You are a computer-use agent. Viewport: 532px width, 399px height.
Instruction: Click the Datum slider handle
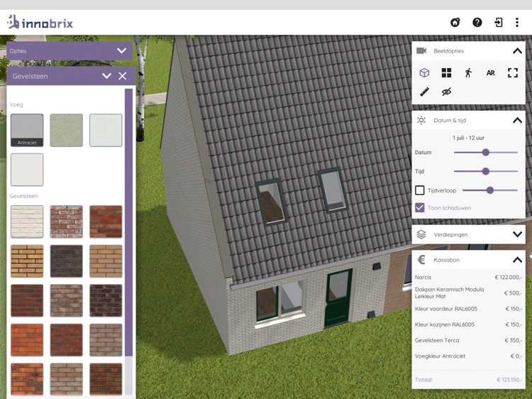(x=486, y=153)
